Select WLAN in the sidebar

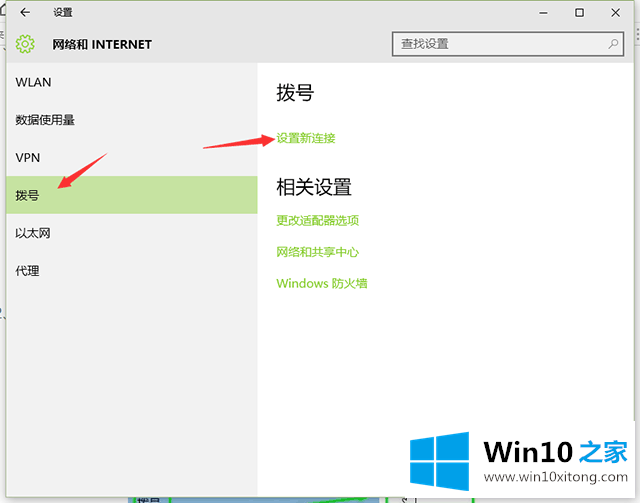(x=131, y=82)
